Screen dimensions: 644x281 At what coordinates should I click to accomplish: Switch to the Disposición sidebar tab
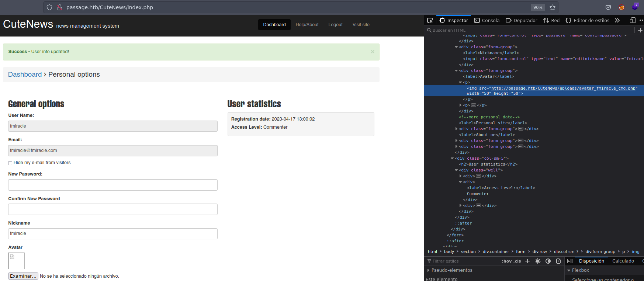click(592, 261)
